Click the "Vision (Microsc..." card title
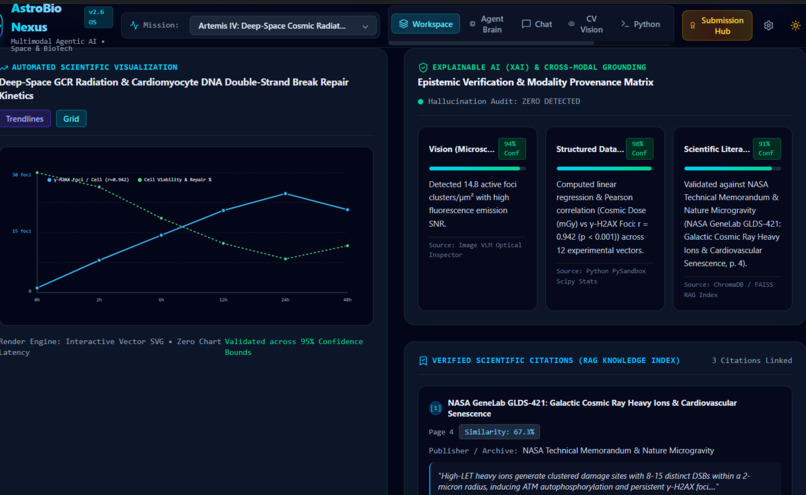Viewport: 806px width, 495px height. click(x=461, y=149)
